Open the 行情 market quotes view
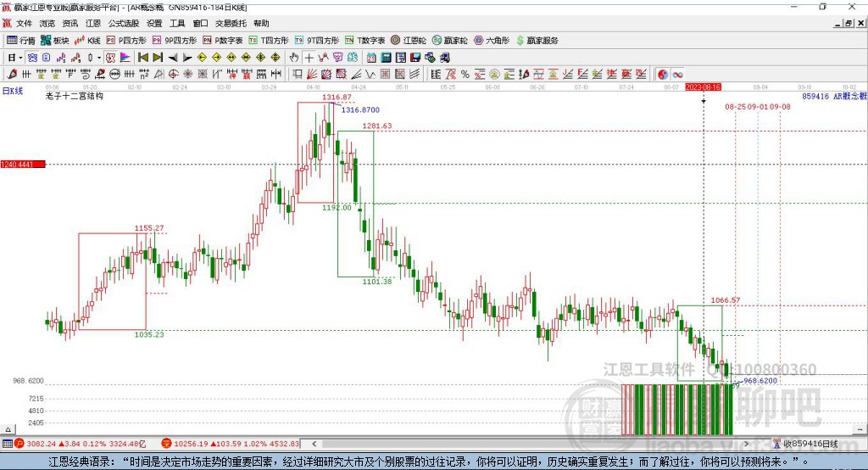 click(20, 41)
